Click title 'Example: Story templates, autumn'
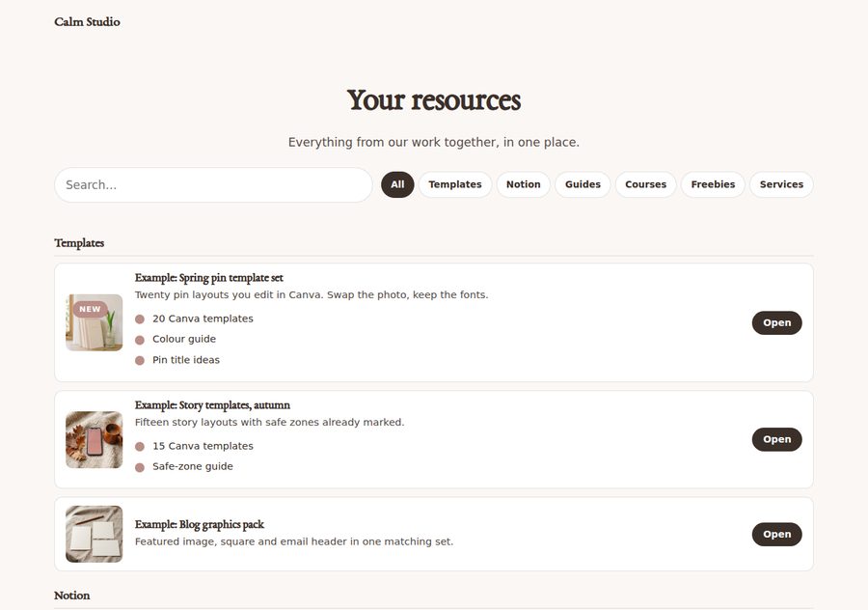 click(x=212, y=405)
